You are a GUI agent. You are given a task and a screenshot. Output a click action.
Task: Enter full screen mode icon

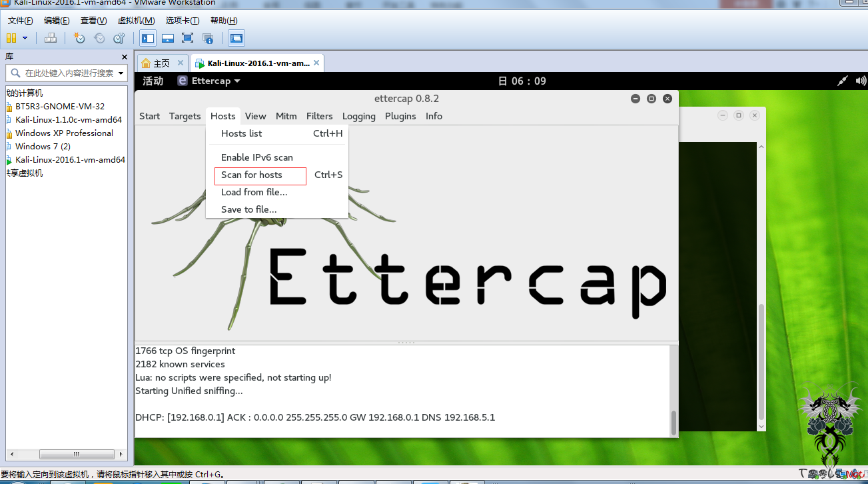(x=188, y=38)
